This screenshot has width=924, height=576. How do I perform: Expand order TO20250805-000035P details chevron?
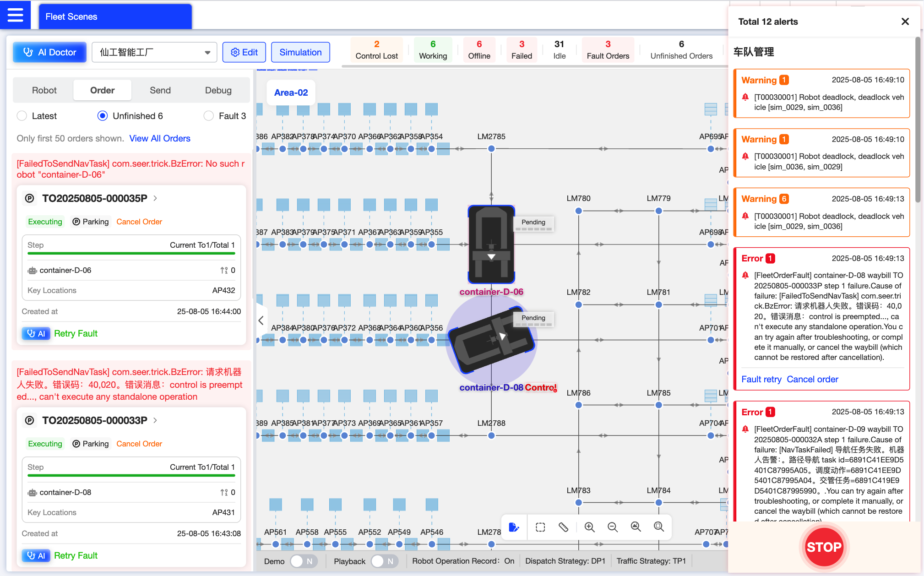point(155,198)
